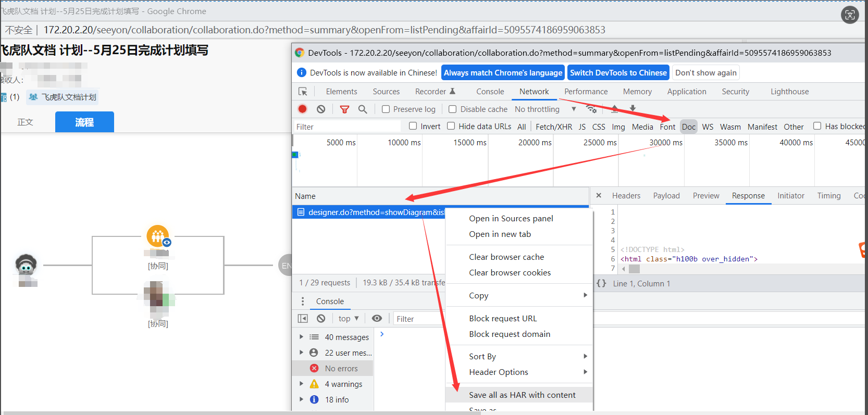
Task: Tick the Hide data URLs checkbox
Action: [451, 126]
